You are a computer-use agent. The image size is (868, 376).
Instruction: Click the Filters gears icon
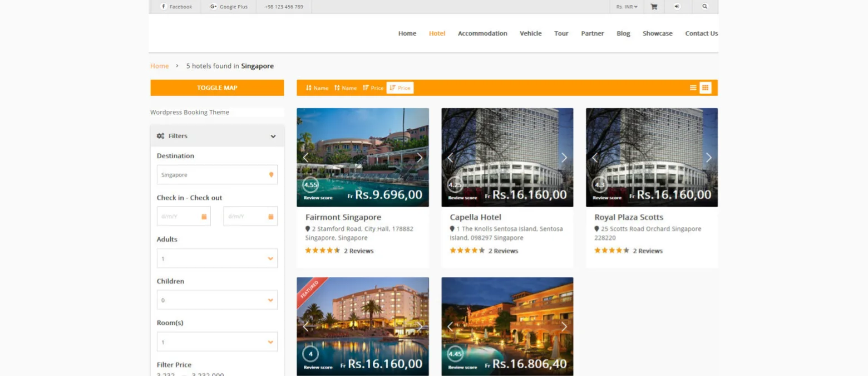[161, 136]
